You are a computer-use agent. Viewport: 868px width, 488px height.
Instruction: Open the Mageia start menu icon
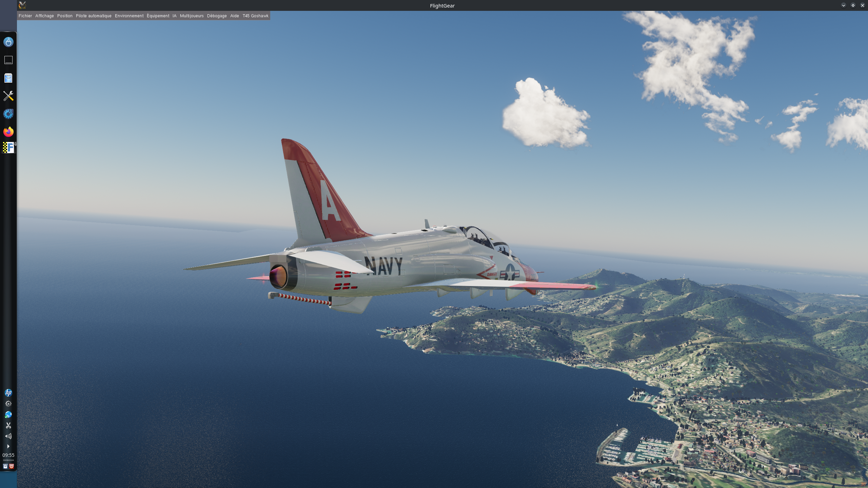click(x=8, y=42)
